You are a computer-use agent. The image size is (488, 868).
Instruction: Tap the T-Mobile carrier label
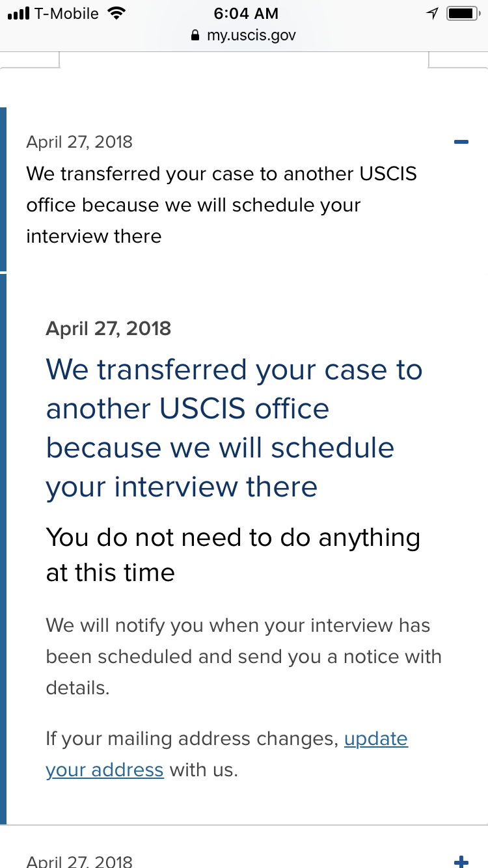(66, 13)
